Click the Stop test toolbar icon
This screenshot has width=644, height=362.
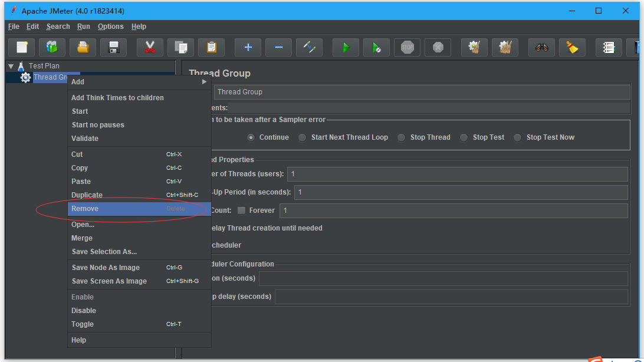point(408,47)
